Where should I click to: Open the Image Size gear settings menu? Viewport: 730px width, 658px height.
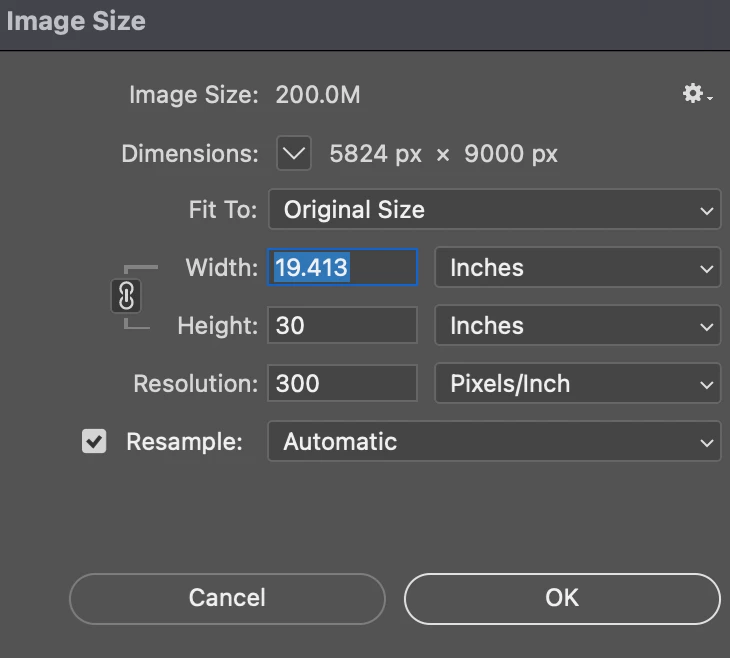pyautogui.click(x=696, y=94)
